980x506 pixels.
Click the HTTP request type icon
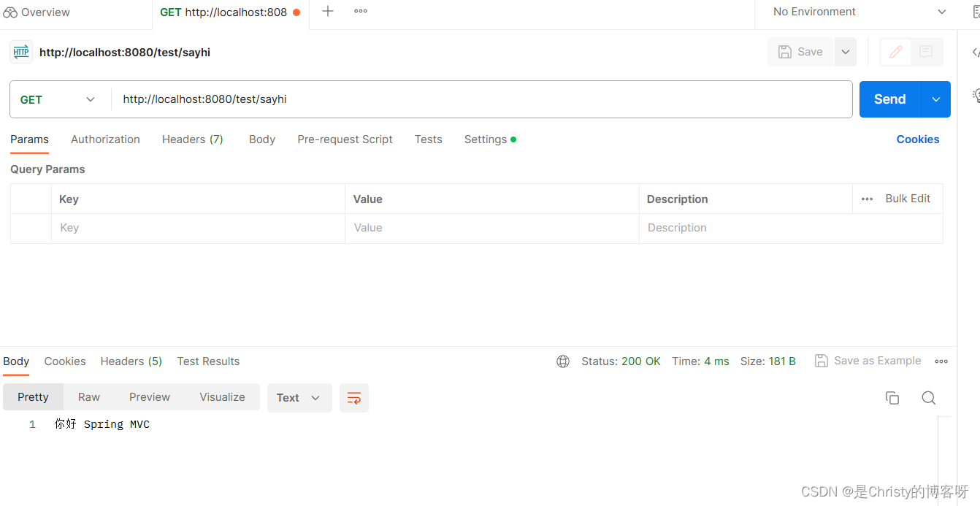coord(21,52)
